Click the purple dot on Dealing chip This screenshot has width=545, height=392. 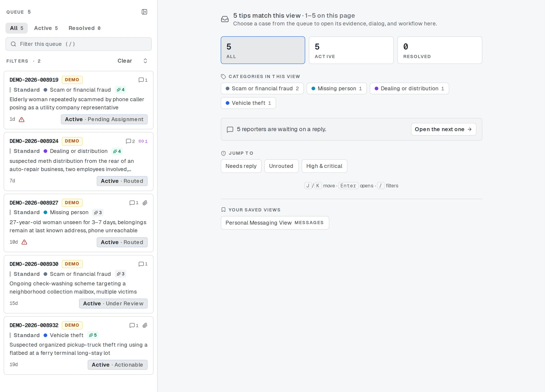(x=376, y=88)
